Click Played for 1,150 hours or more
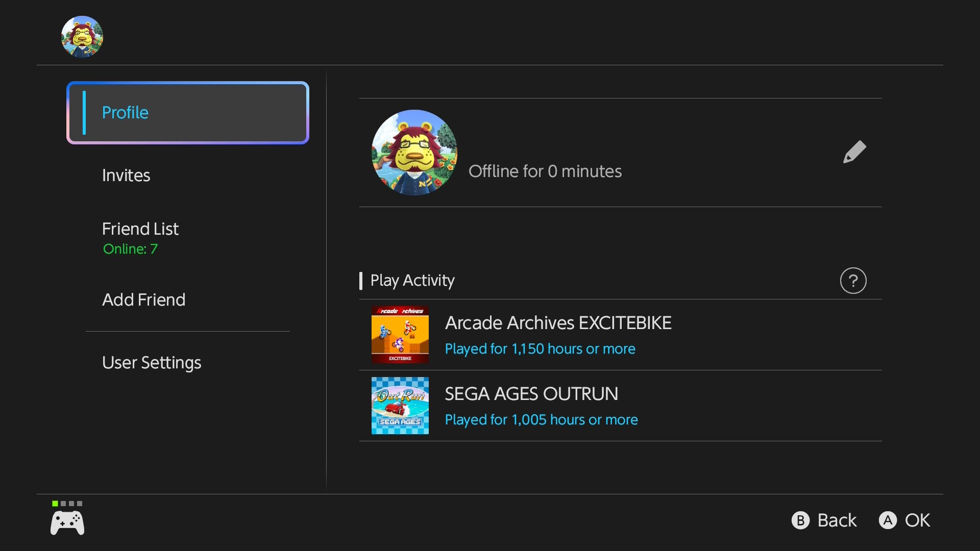Image resolution: width=980 pixels, height=551 pixels. click(540, 349)
